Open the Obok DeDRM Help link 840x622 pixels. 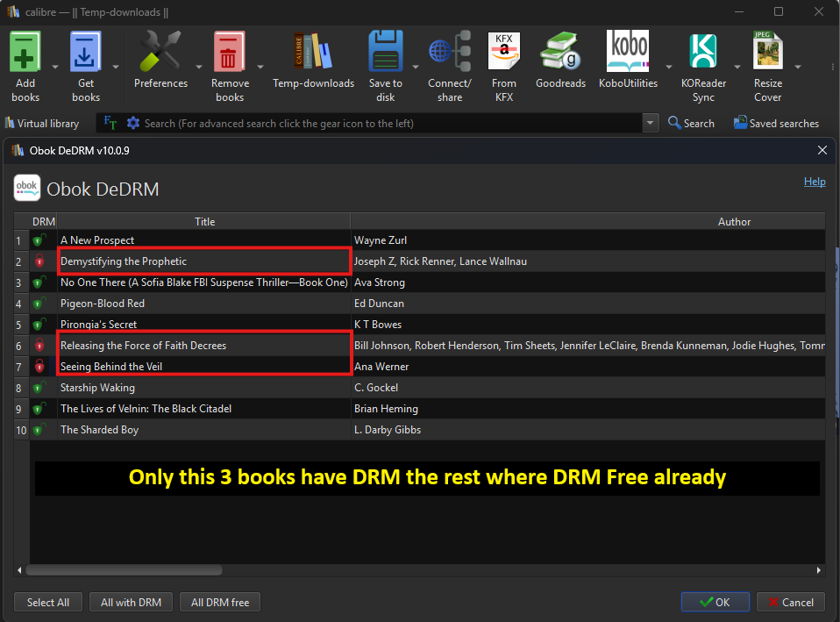(814, 182)
